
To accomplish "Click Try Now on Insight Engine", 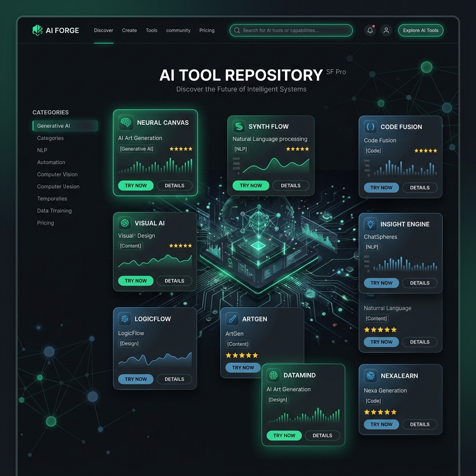I will [x=381, y=283].
